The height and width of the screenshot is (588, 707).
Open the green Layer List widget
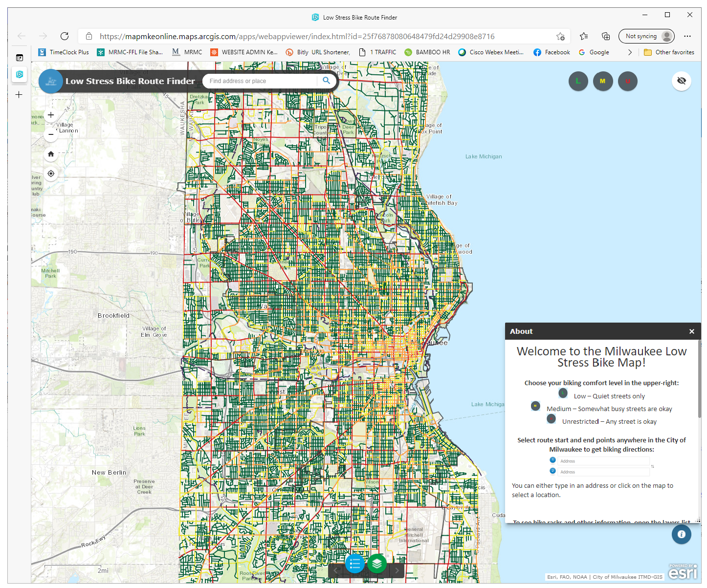click(376, 564)
